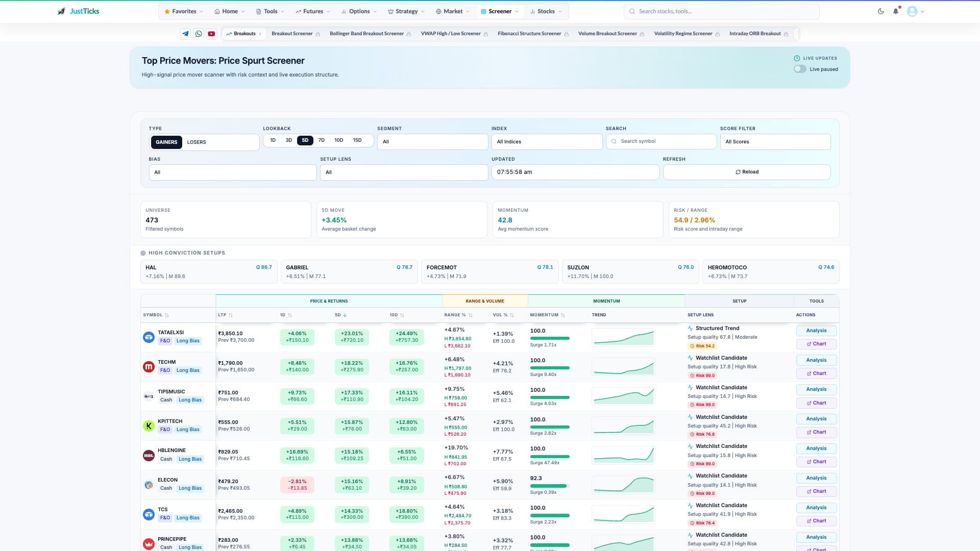
Task: Open the Options menu
Action: (x=359, y=11)
